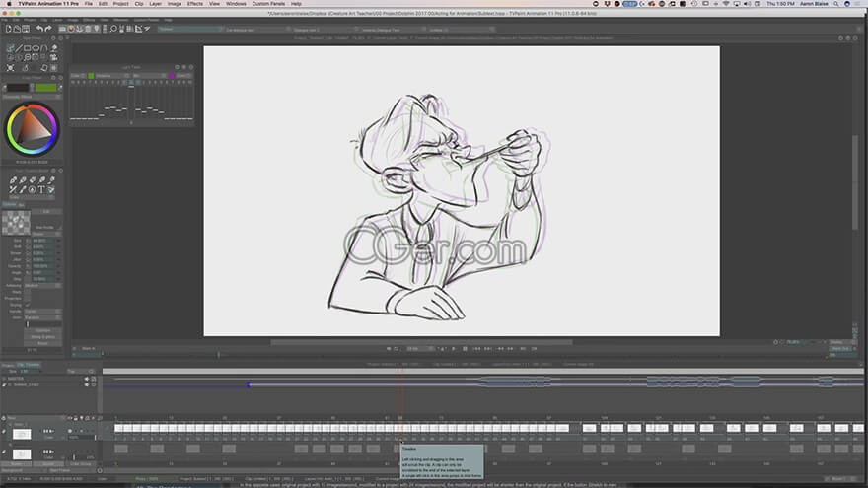Viewport: 868px width, 488px height.
Task: Click the Spotlight search icon in menu bar
Action: pos(835,3)
